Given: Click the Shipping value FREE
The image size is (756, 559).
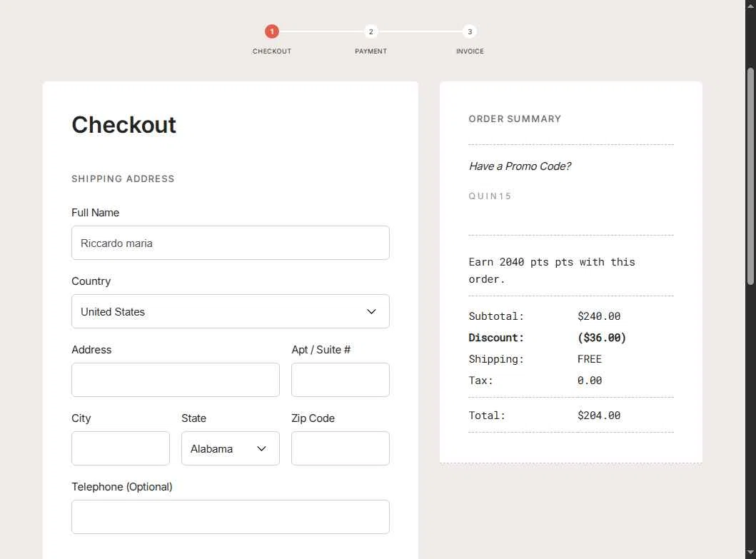Looking at the screenshot, I should [x=590, y=359].
